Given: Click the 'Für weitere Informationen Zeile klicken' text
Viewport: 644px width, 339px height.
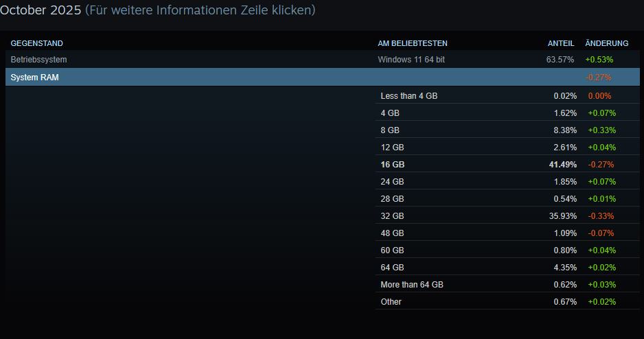Looking at the screenshot, I should 200,10.
